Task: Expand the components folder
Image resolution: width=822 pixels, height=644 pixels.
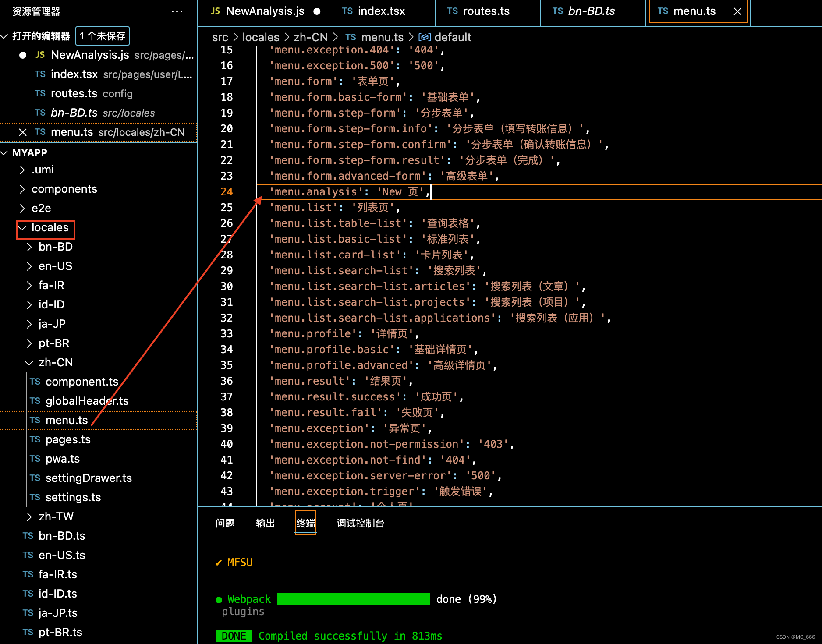Action: (x=22, y=189)
